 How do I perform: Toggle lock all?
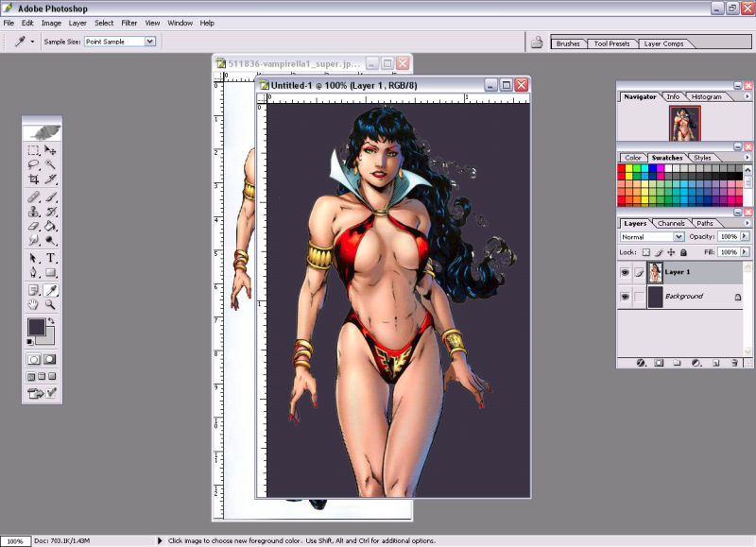683,252
